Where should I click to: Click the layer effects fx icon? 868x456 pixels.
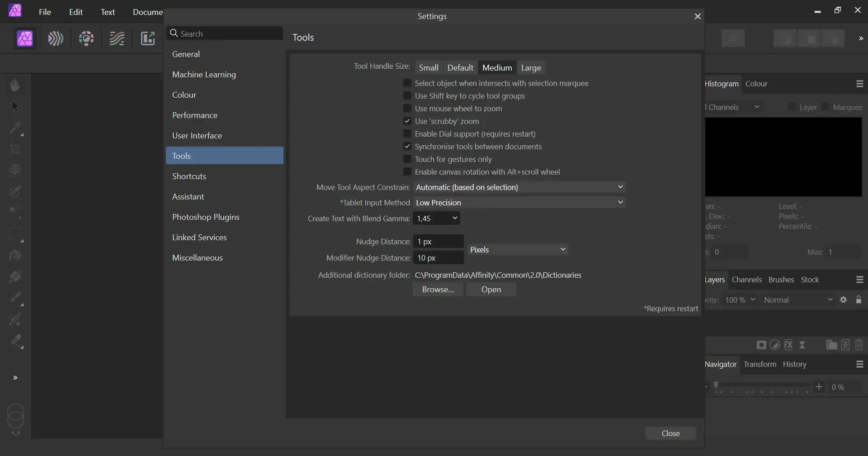pos(788,345)
